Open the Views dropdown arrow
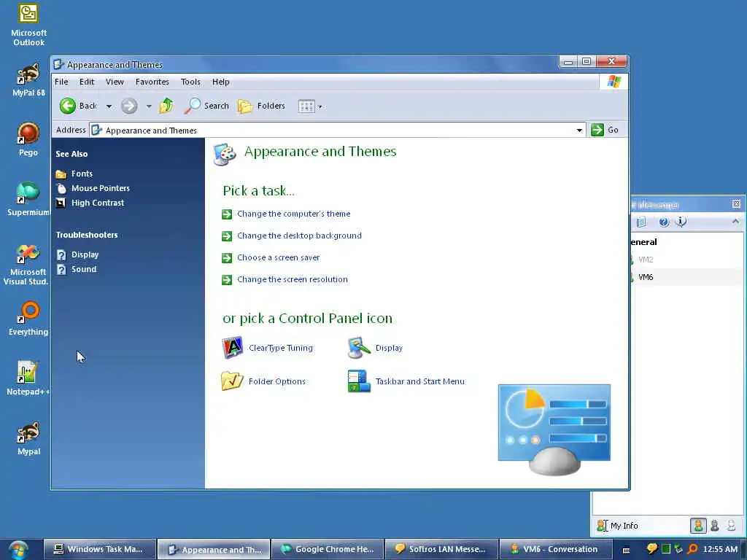Viewport: 747px width, 560px height. click(320, 106)
